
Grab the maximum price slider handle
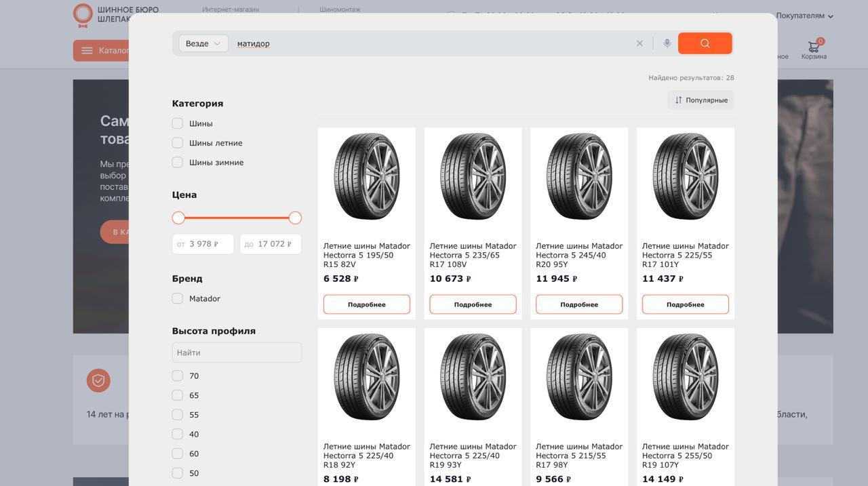295,218
